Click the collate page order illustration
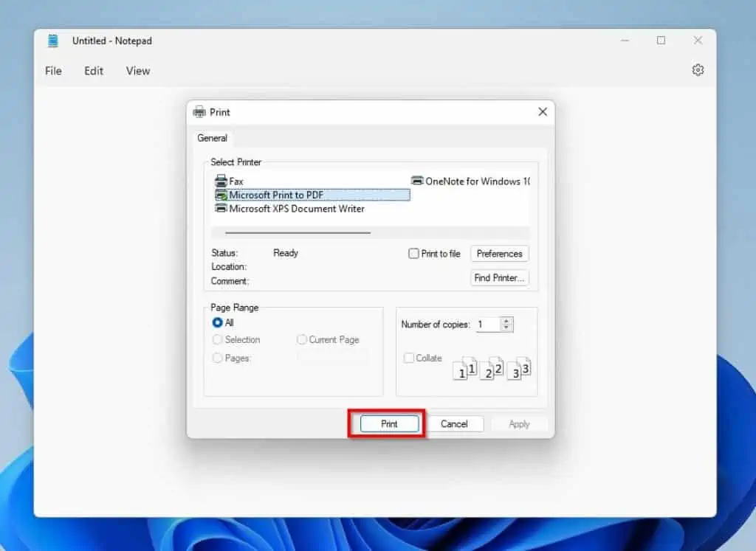Screen dimensions: 756x551 click(x=491, y=369)
